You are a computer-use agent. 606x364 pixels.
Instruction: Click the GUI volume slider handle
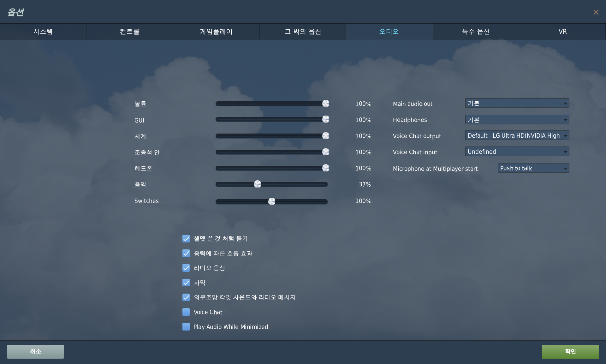(x=325, y=119)
